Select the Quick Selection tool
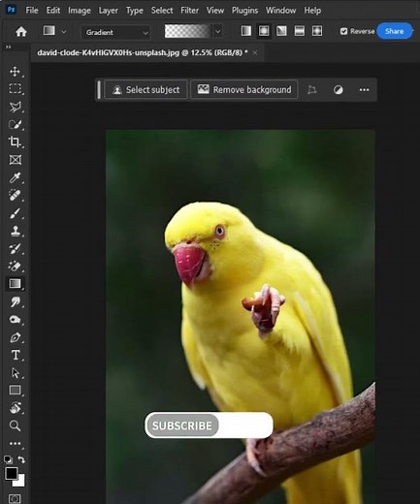This screenshot has height=504, width=420. point(15,124)
